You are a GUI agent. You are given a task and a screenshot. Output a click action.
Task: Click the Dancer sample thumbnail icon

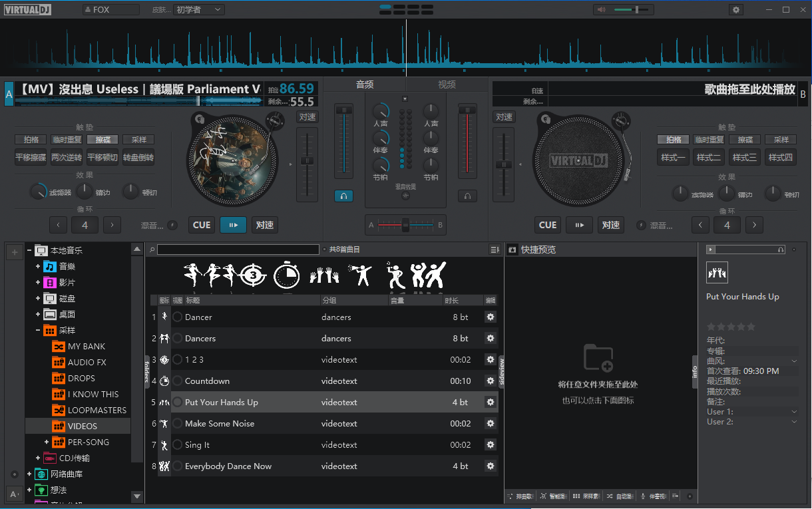[164, 317]
